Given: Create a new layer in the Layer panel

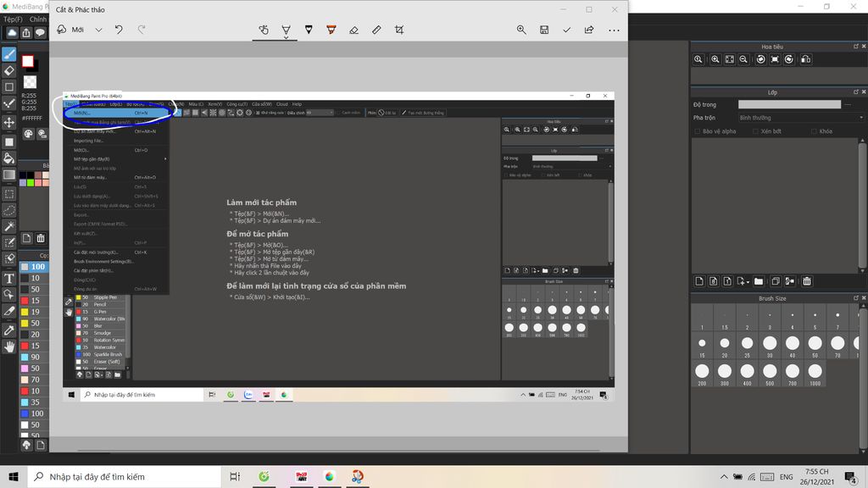Looking at the screenshot, I should point(699,281).
